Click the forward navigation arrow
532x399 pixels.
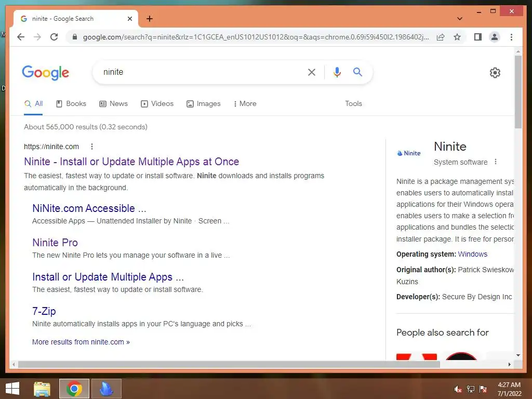coord(37,37)
